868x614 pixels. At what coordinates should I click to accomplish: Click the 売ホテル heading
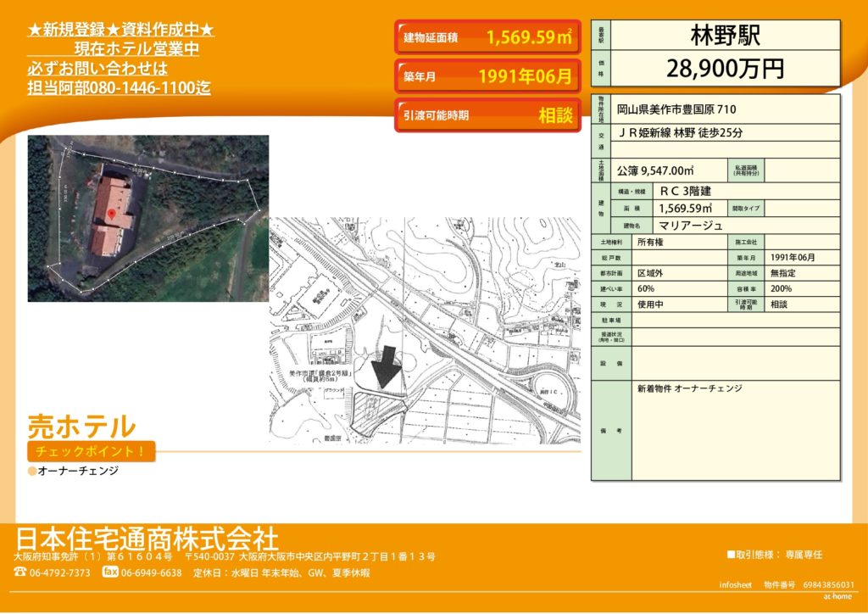tap(81, 425)
